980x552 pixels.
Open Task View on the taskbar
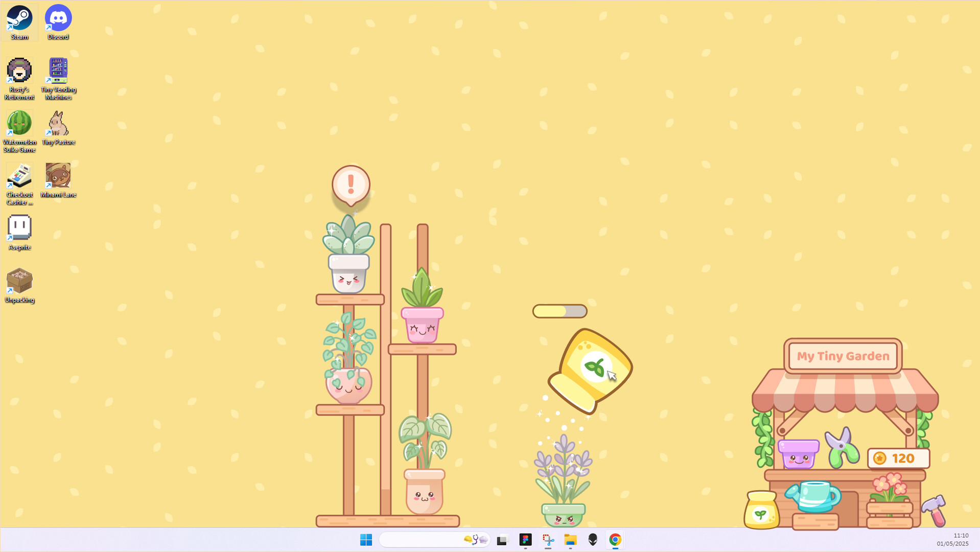pos(503,540)
